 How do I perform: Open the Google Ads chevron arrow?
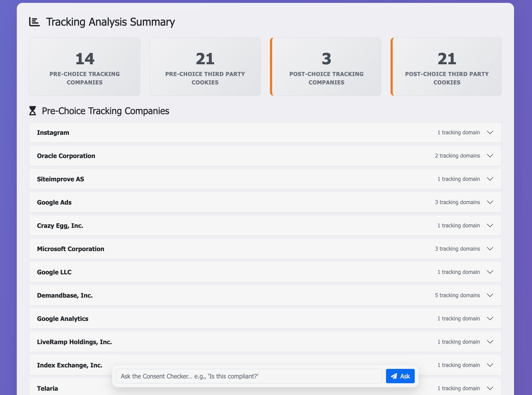click(x=490, y=202)
